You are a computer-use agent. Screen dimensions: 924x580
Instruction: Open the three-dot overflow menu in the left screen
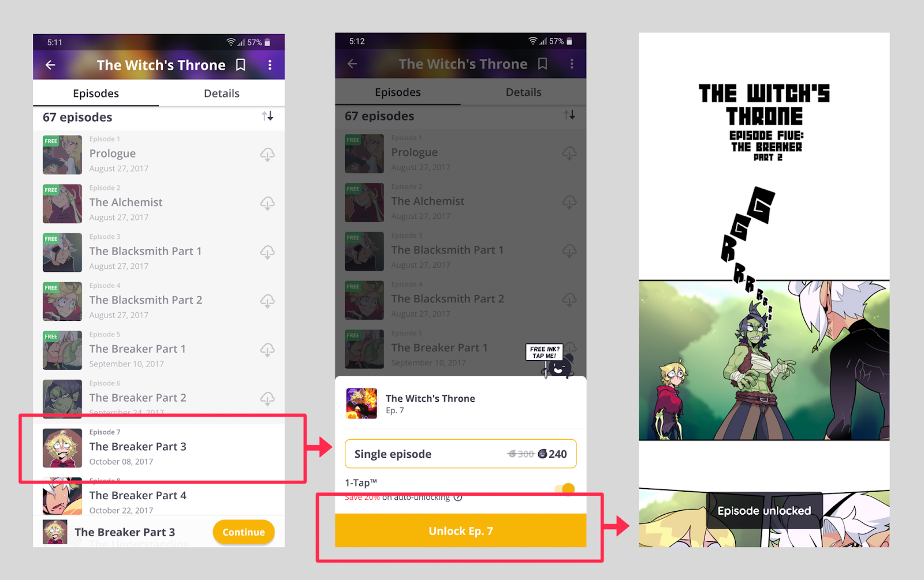click(x=270, y=65)
